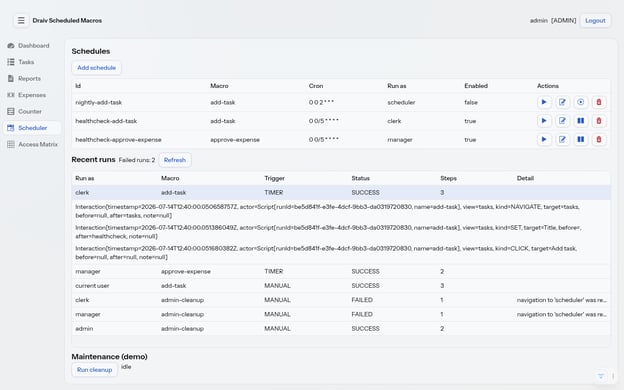Viewport: 624px width, 390px height.
Task: Open Access Matrix in the sidebar
Action: [x=32, y=144]
